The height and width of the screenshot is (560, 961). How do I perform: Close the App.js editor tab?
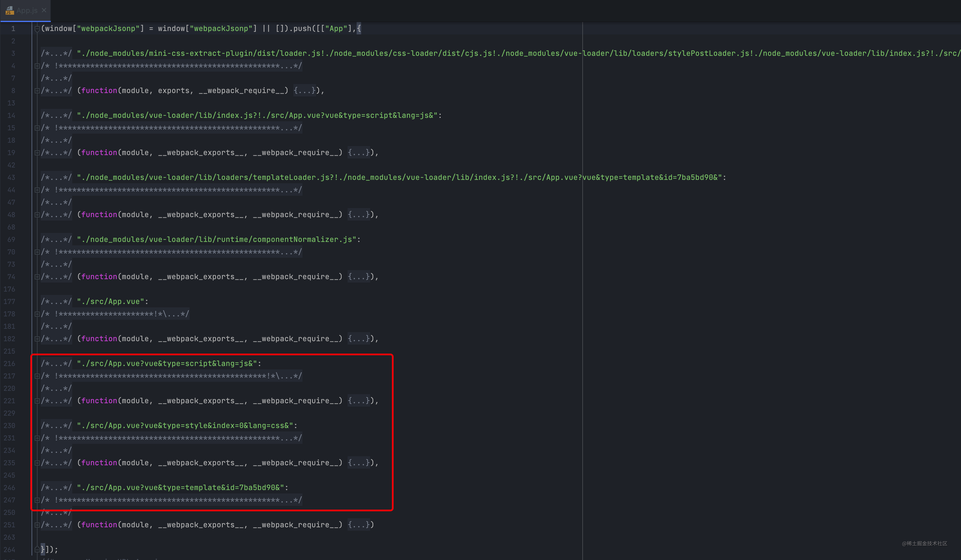(44, 10)
